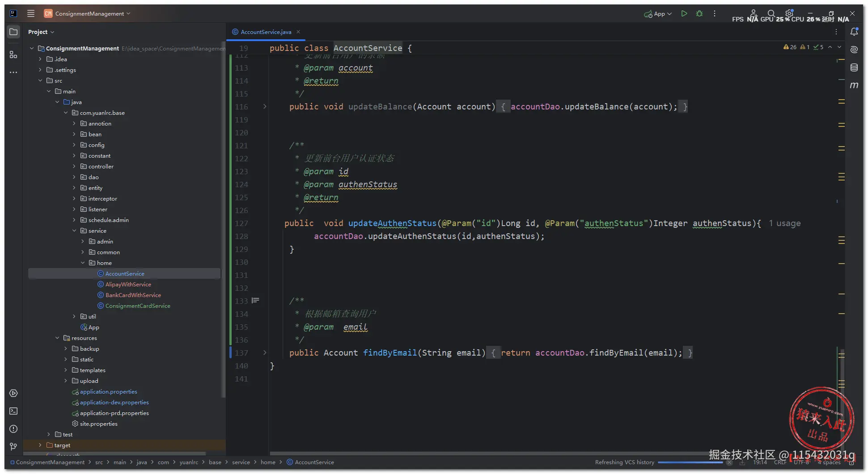Open the Database tool window
The image size is (868, 474).
854,67
